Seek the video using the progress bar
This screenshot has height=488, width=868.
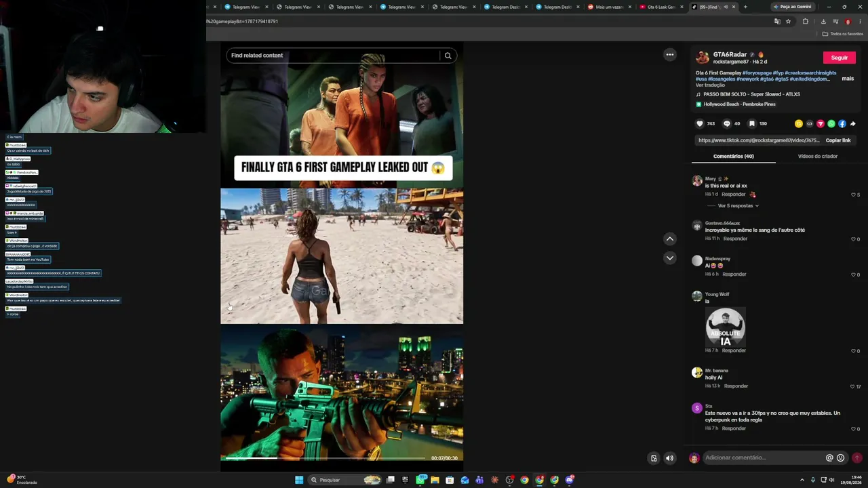point(325,458)
